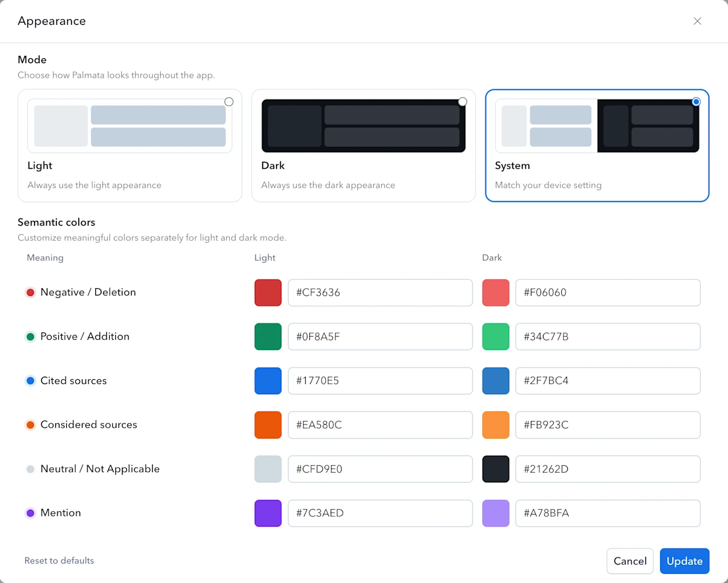Click the 'Negative / Deletion' label
Viewport: 728px width, 583px height.
[88, 292]
